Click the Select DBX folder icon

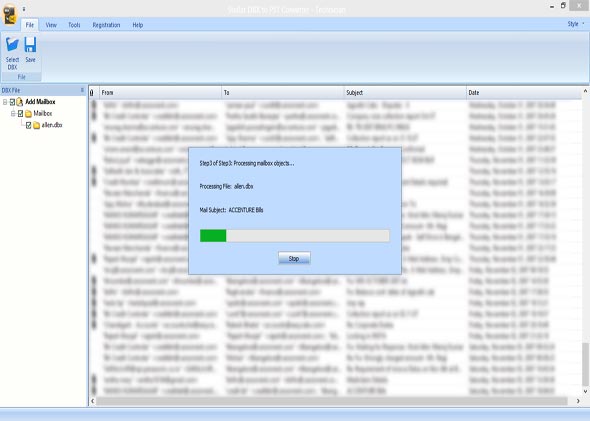(12, 45)
